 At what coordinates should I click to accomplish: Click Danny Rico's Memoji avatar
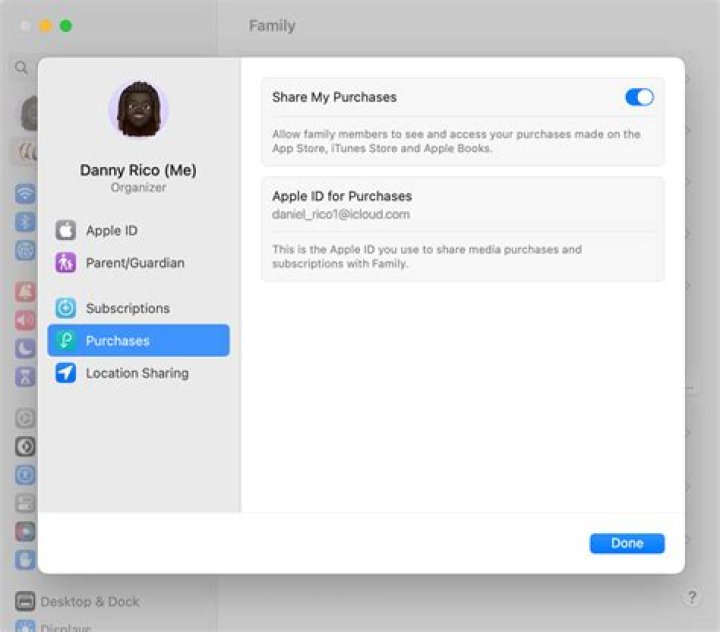tap(139, 109)
